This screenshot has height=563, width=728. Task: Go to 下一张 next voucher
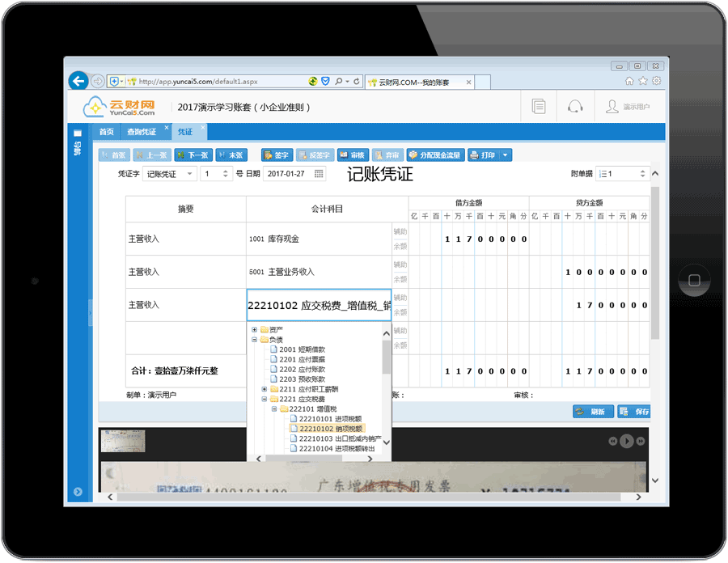[193, 155]
